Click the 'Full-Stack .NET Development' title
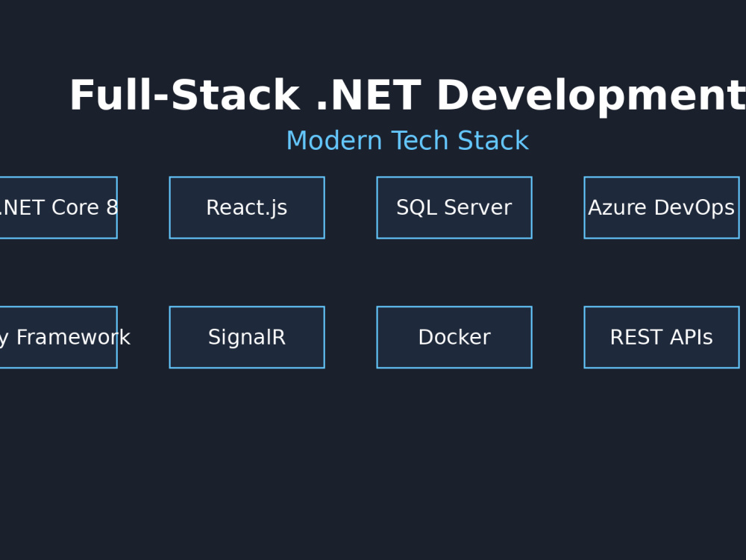This screenshot has width=746, height=560. [x=408, y=96]
